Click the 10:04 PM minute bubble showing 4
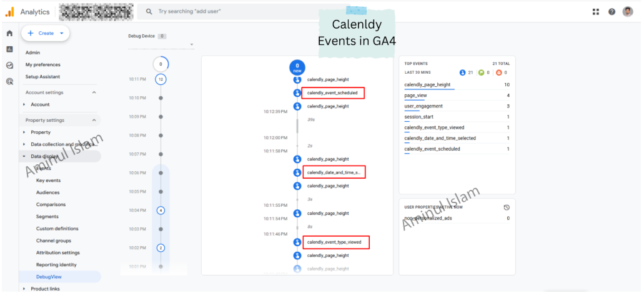Viewport: 644px width, 293px height. (161, 211)
